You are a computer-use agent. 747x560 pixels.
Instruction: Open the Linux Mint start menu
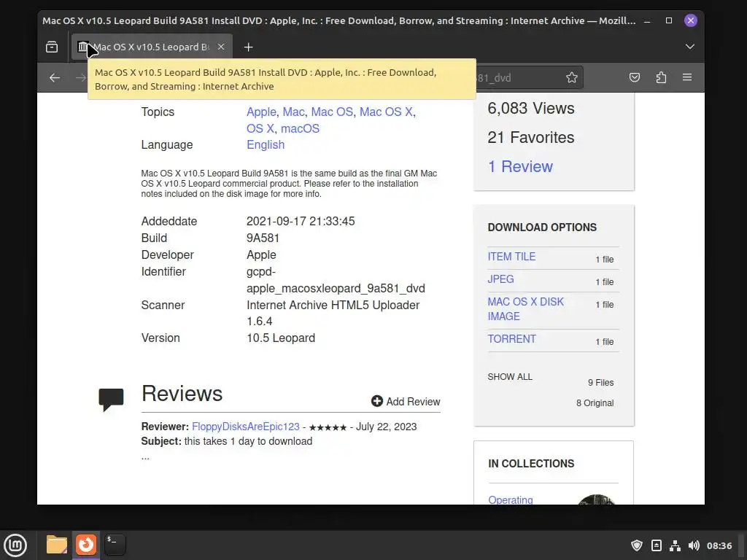(15, 545)
